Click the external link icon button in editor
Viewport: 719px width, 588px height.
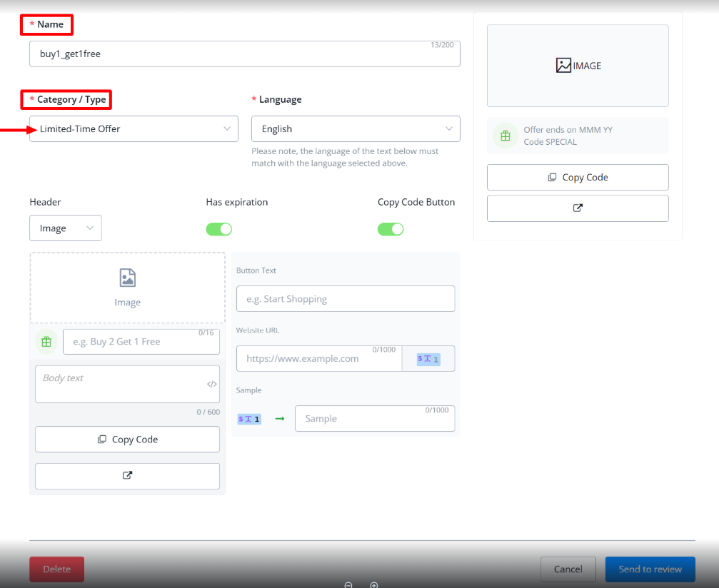pyautogui.click(x=127, y=476)
